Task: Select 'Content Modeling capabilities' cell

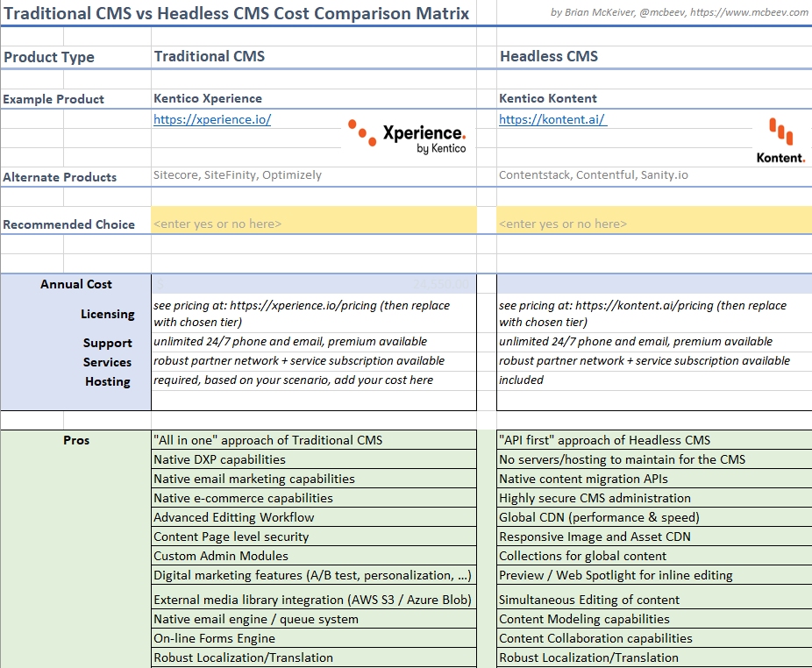Action: point(654,619)
